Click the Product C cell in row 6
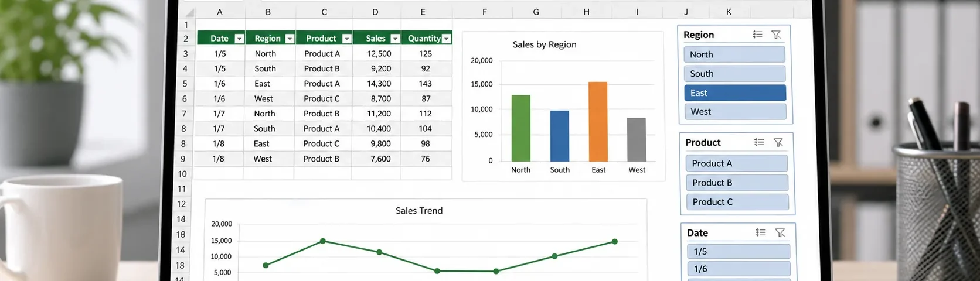The image size is (980, 281). [x=323, y=99]
